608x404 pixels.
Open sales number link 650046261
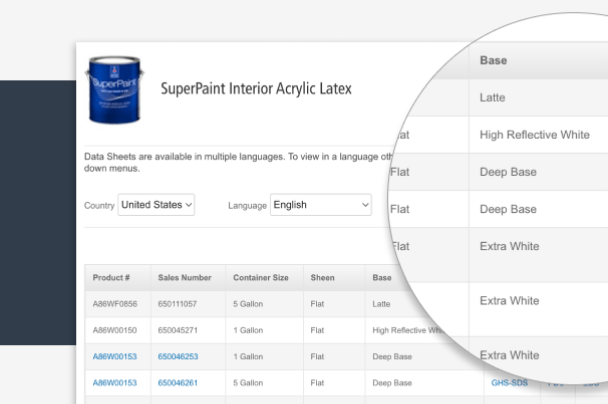click(178, 383)
